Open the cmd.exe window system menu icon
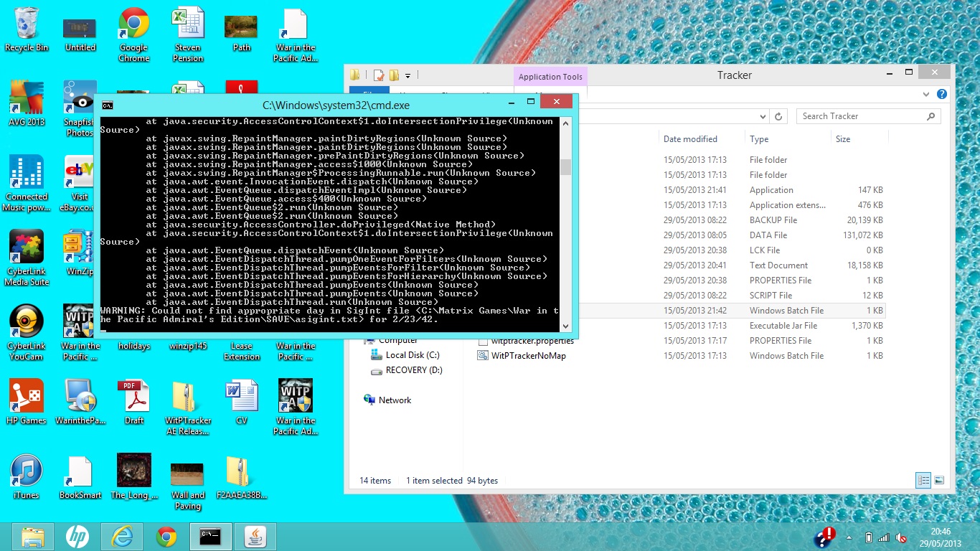 click(x=107, y=105)
